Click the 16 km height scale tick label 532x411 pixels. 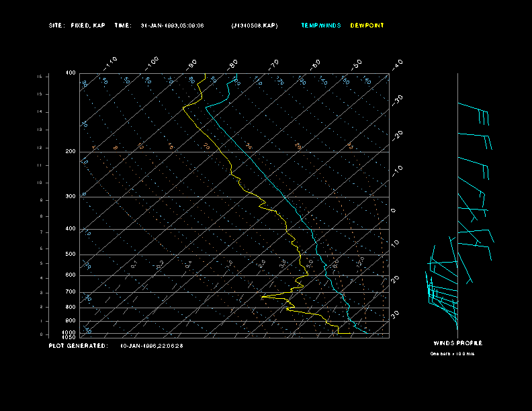pyautogui.click(x=40, y=77)
